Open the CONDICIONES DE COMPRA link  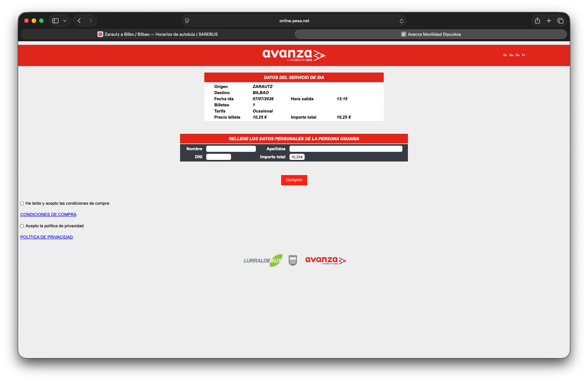pyautogui.click(x=48, y=214)
